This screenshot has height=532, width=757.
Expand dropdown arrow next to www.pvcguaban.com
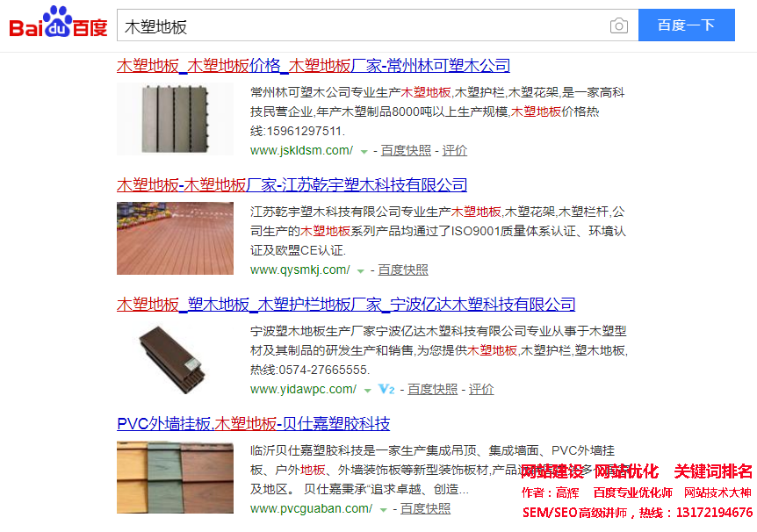coord(383,510)
